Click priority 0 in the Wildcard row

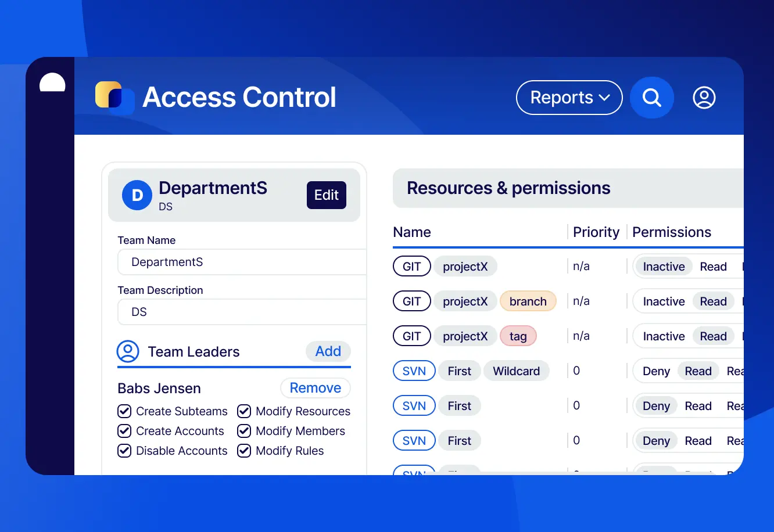pyautogui.click(x=576, y=371)
